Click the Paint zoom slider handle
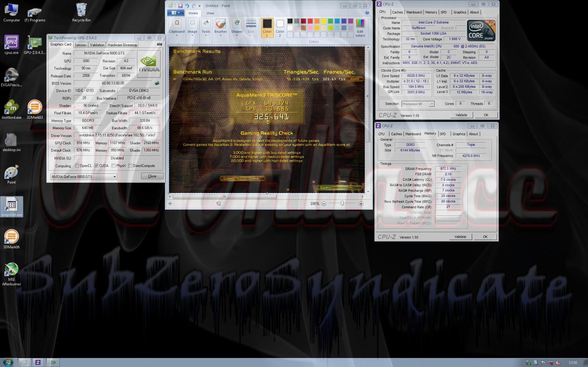This screenshot has height=367, width=588. pyautogui.click(x=342, y=204)
